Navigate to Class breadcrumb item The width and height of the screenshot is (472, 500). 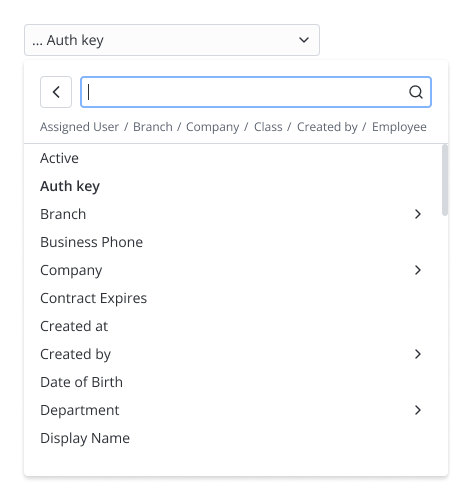tap(268, 127)
